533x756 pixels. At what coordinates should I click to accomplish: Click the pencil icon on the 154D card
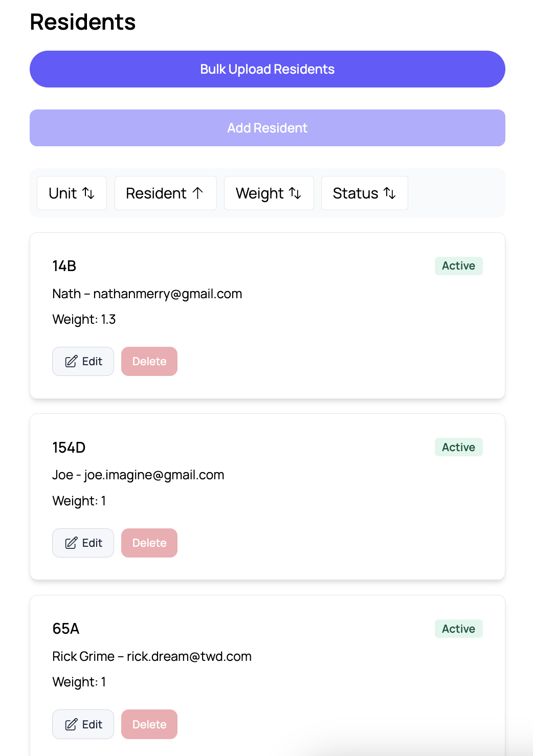71,543
